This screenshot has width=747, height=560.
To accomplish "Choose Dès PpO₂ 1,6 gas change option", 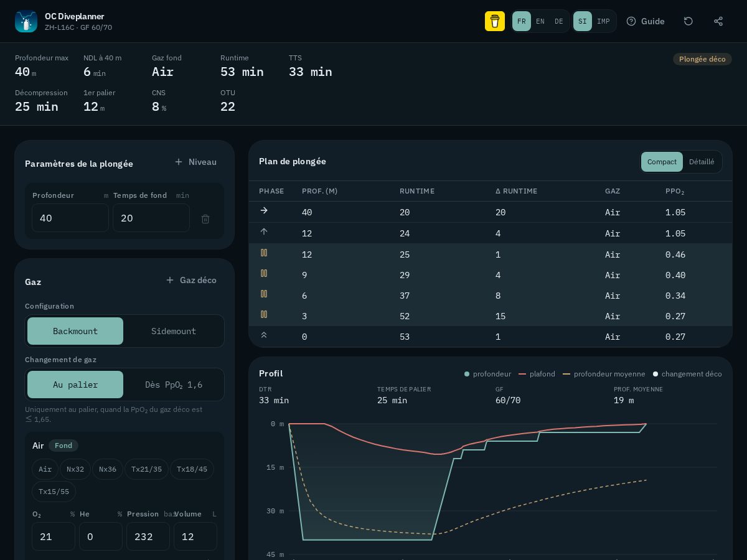I will 174,385.
